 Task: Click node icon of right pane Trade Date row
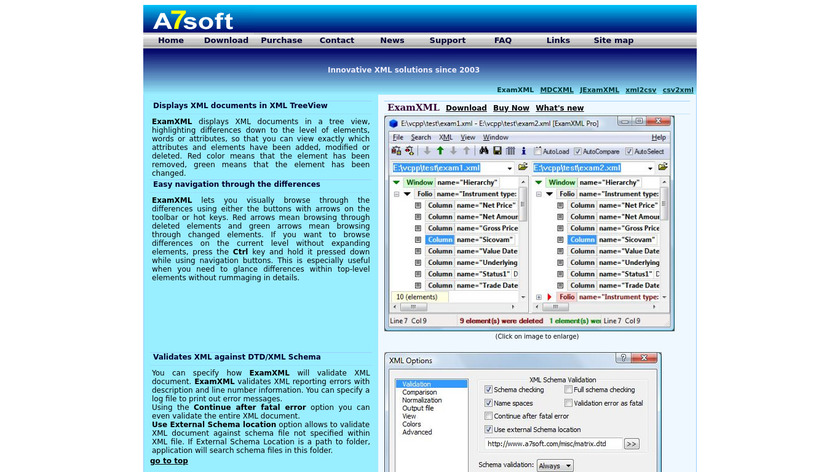tap(560, 286)
